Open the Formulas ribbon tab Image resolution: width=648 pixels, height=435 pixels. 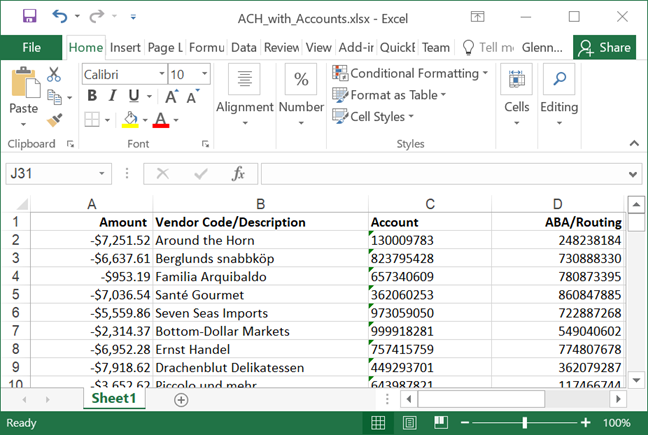[207, 48]
